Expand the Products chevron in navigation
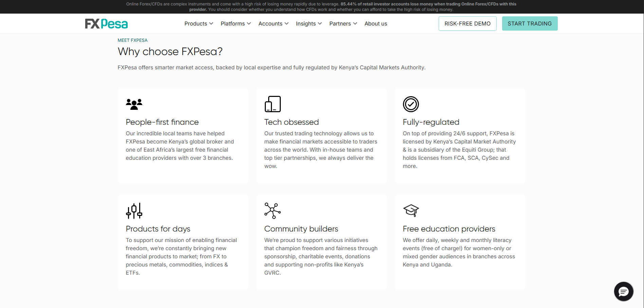Image resolution: width=644 pixels, height=308 pixels. [211, 23]
